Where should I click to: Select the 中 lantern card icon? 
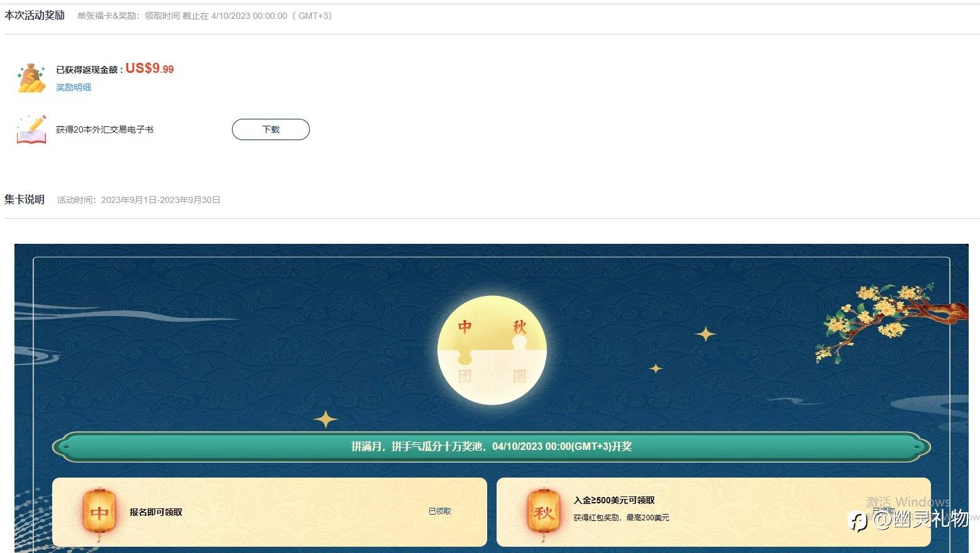99,513
